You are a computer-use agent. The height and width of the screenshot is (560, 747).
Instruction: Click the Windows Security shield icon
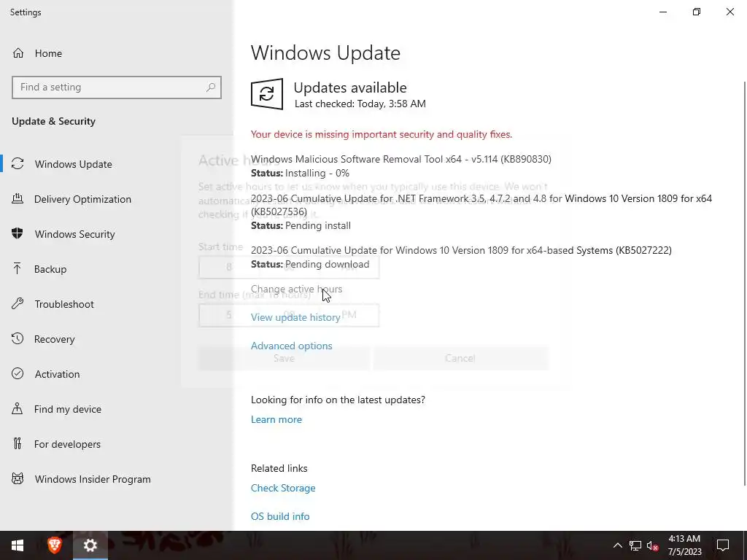18,234
